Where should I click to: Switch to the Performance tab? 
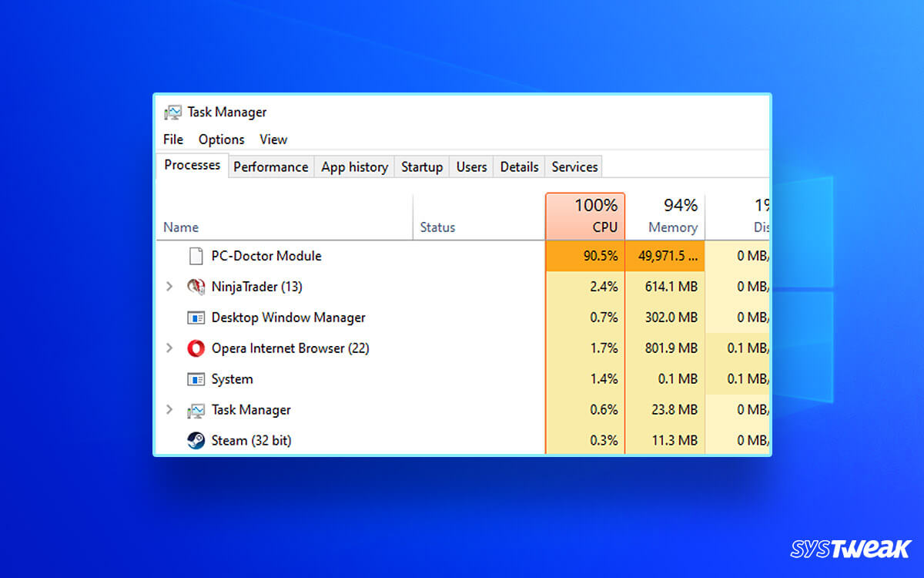(271, 166)
